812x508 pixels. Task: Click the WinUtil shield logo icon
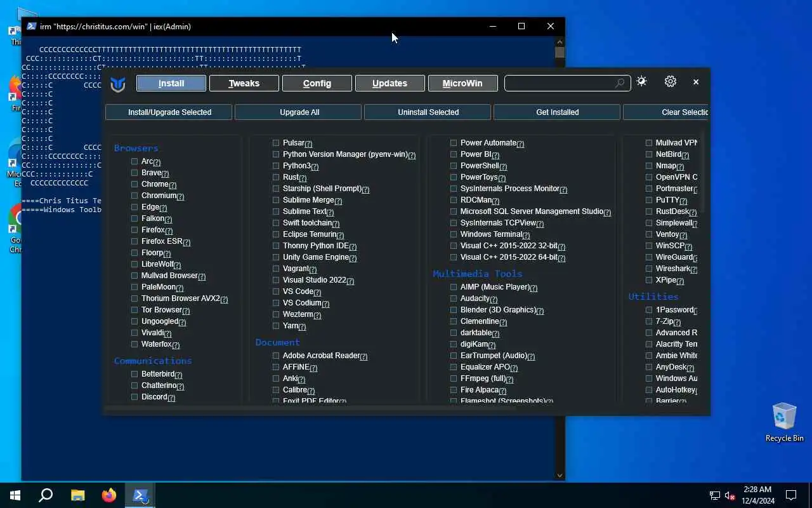click(x=118, y=84)
